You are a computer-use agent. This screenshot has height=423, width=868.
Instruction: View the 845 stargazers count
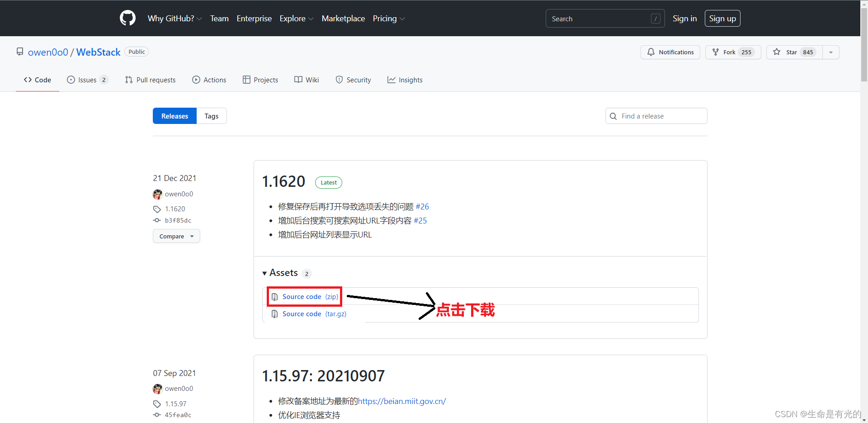click(808, 52)
